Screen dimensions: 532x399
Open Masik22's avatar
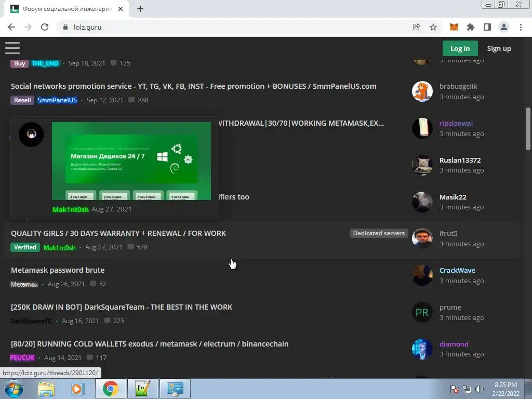click(422, 202)
